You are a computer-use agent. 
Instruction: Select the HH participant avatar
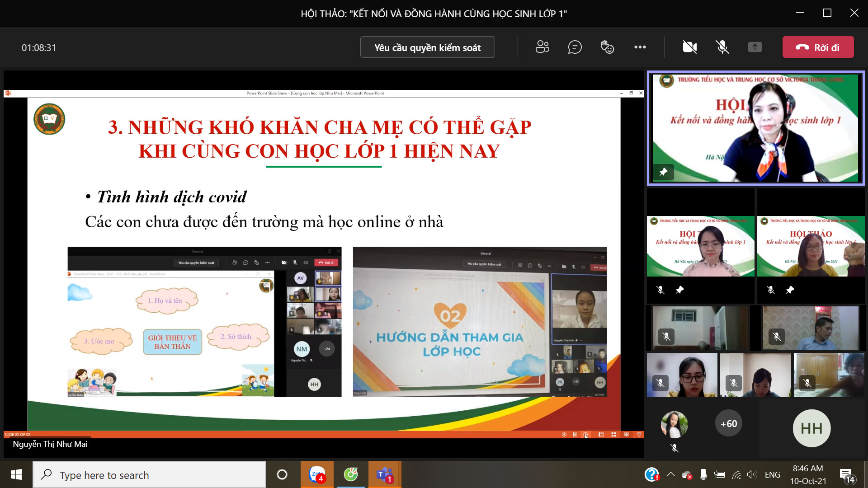[x=811, y=428]
